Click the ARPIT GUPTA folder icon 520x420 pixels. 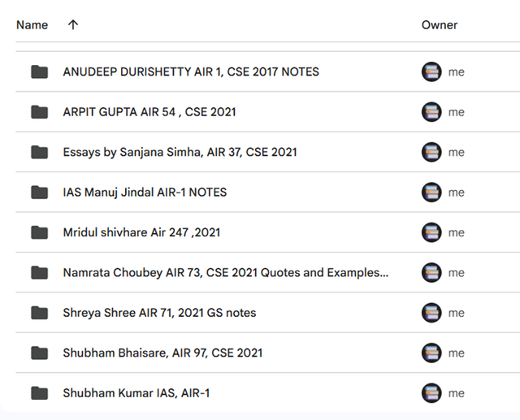coord(39,112)
